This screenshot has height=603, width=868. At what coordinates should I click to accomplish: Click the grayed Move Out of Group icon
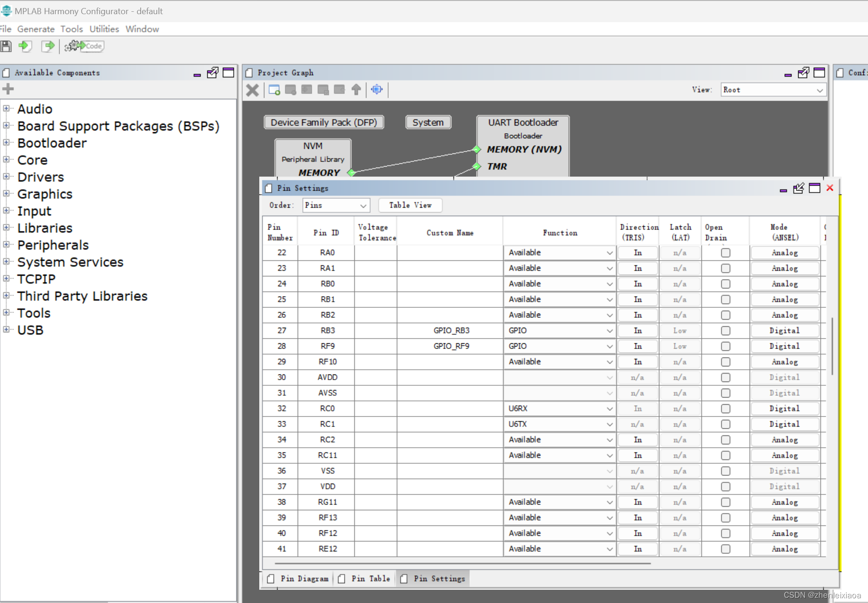pyautogui.click(x=340, y=90)
